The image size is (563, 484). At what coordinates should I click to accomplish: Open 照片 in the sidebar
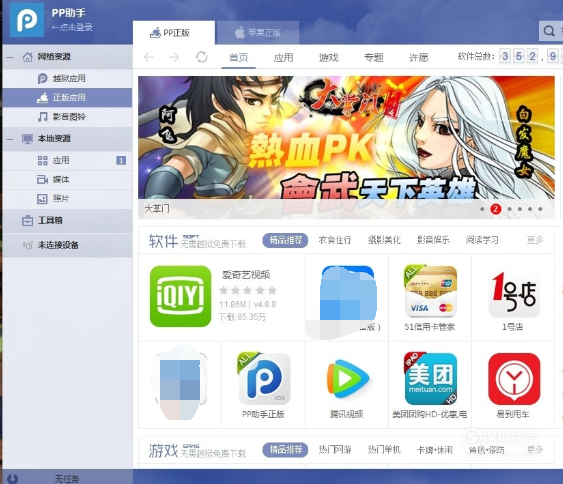68,198
